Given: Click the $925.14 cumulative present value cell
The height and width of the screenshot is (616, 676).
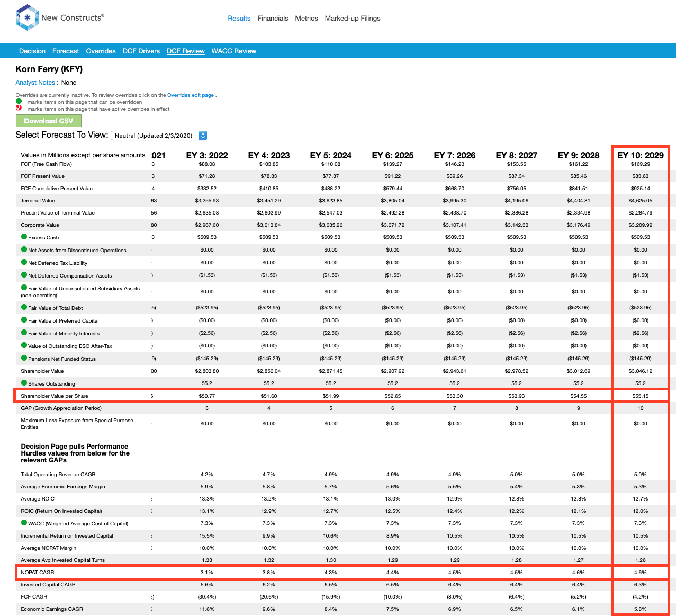Looking at the screenshot, I should point(641,189).
